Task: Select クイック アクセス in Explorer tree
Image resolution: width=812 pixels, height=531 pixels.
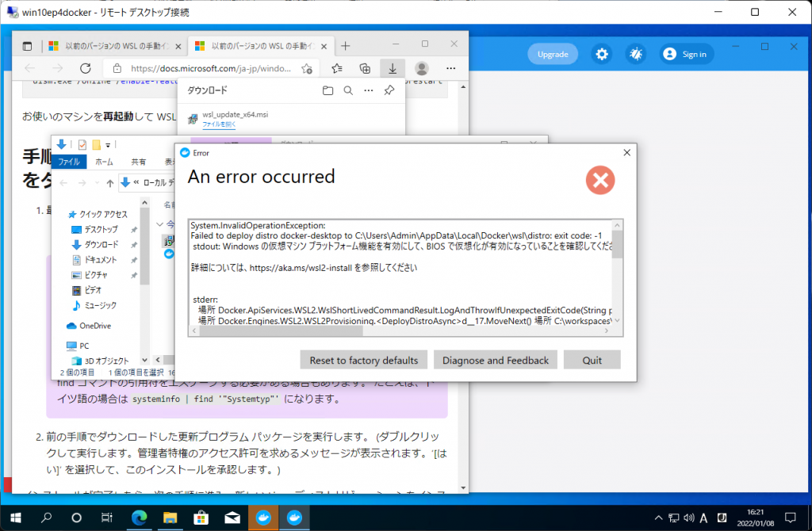Action: click(x=98, y=214)
